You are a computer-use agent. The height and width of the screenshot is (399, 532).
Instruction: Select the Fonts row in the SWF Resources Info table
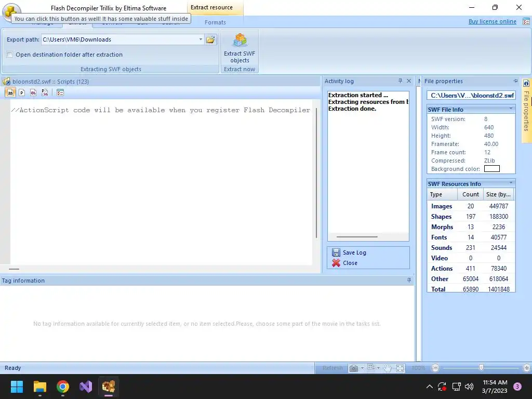point(471,237)
